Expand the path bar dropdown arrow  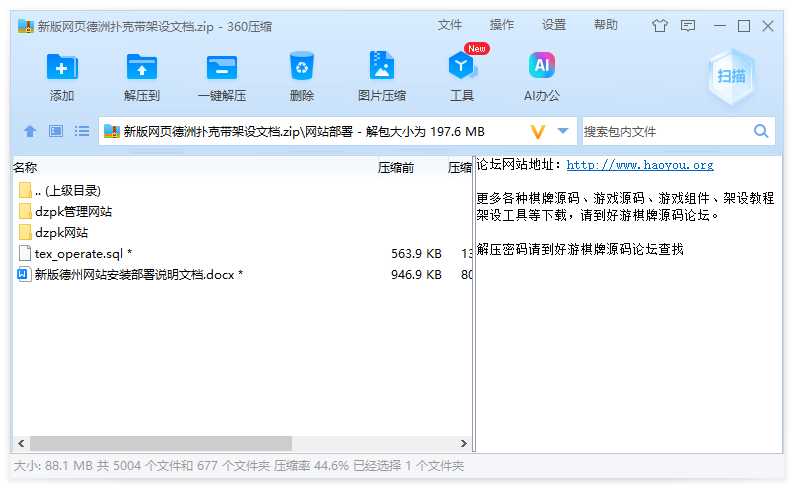coord(563,131)
